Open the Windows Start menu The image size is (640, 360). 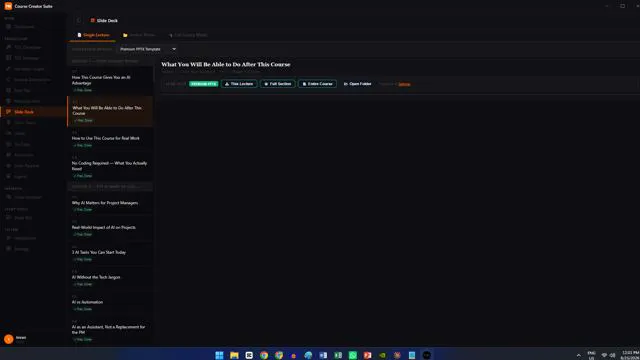point(219,355)
